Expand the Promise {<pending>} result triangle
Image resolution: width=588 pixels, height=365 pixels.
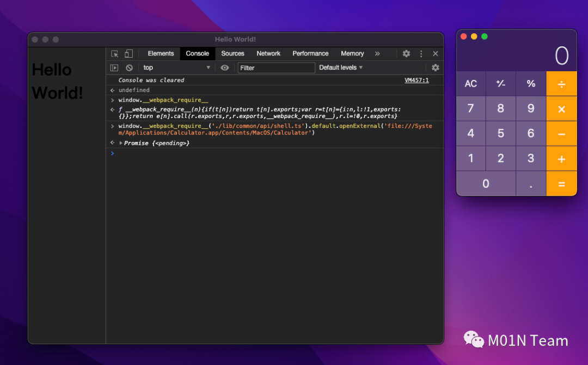(121, 143)
